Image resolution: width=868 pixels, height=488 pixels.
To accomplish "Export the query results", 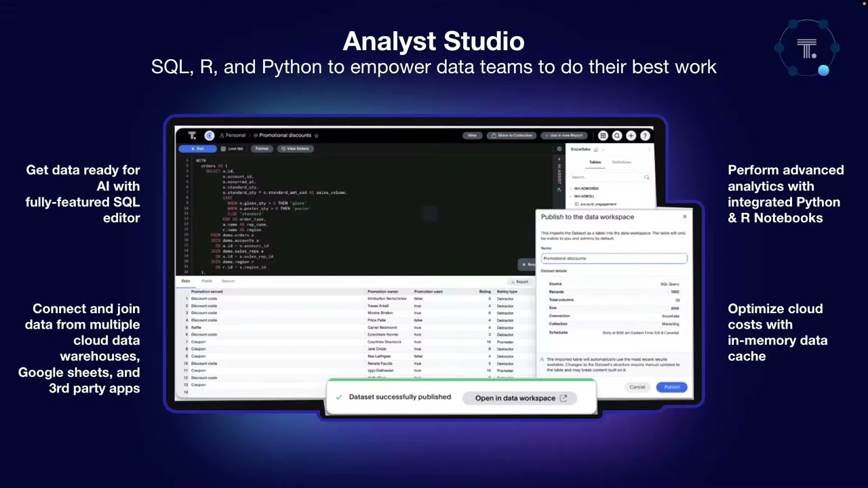I will pyautogui.click(x=519, y=281).
